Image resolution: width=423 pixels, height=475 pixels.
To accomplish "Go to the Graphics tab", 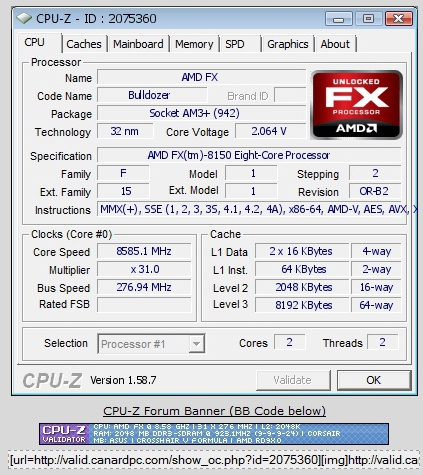I will (288, 44).
